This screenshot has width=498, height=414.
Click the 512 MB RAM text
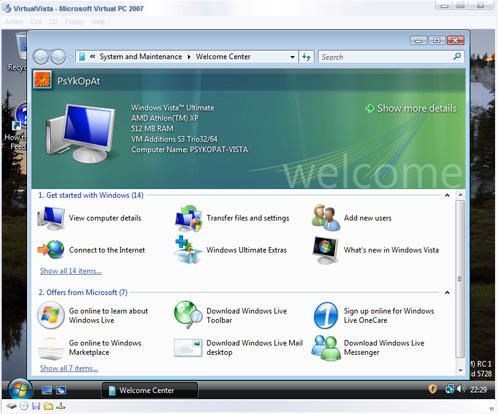pos(152,129)
